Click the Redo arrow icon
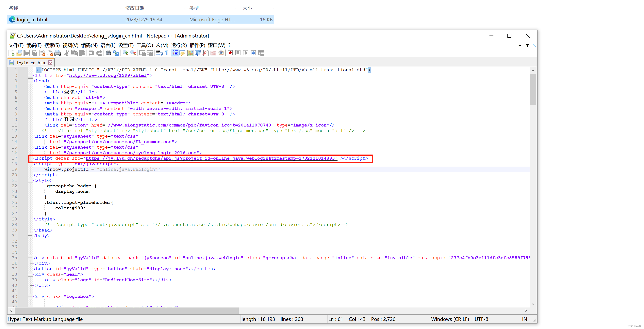Screen dimensions: 644x329 pyautogui.click(x=99, y=53)
